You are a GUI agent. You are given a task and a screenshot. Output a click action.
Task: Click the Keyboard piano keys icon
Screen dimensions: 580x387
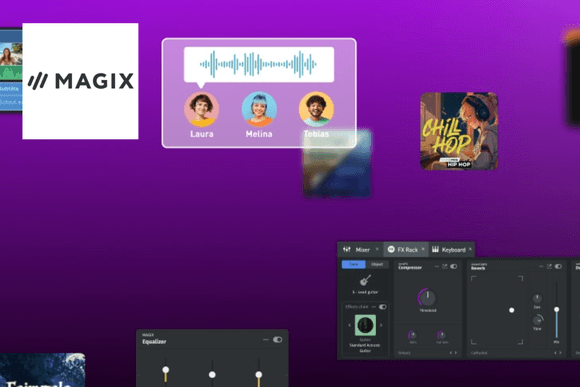435,249
